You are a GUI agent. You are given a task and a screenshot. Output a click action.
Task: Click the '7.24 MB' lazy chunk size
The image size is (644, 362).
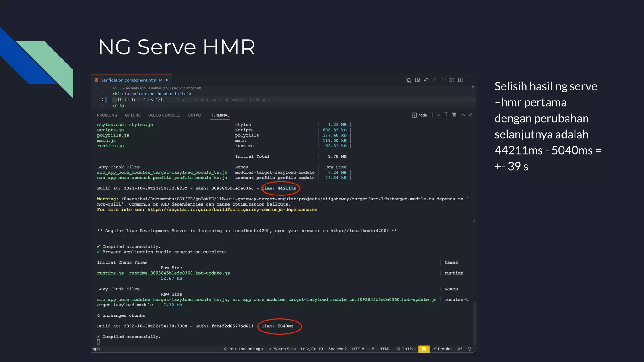tap(337, 173)
